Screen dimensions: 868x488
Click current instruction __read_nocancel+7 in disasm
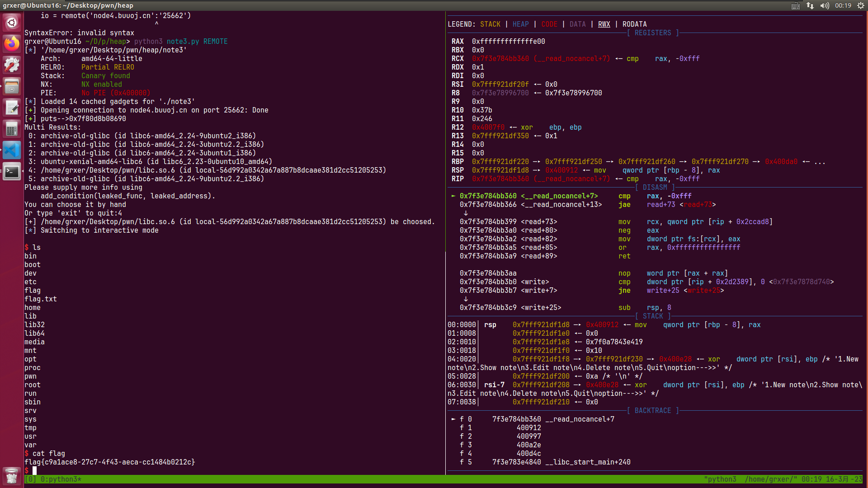[x=572, y=196]
